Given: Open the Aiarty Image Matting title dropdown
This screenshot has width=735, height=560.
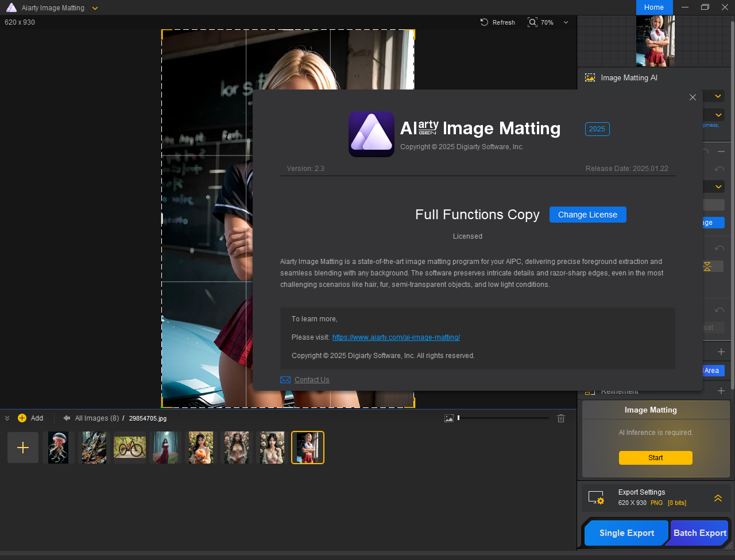Looking at the screenshot, I should 95,8.
